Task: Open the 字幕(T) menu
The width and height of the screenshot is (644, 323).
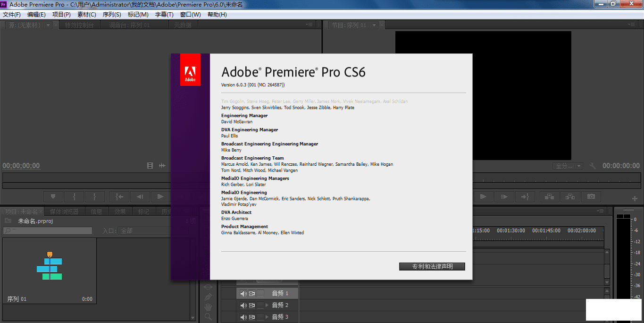Action: click(x=164, y=15)
